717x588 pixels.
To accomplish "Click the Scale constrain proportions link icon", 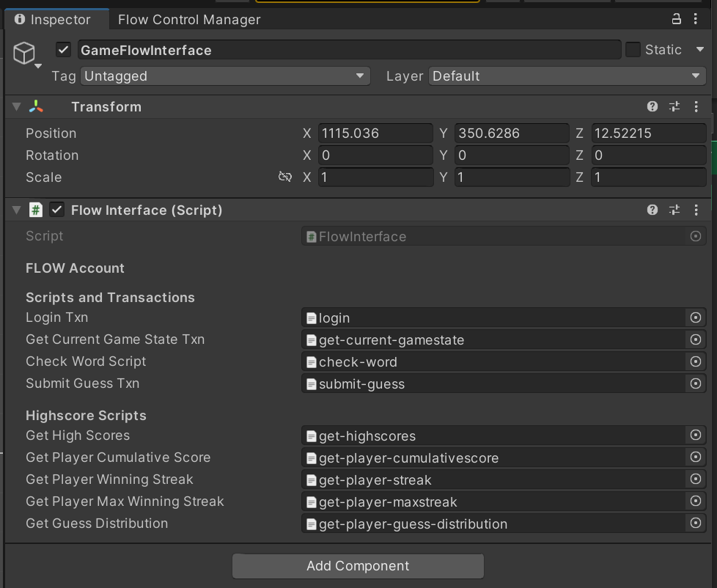I will 285,177.
